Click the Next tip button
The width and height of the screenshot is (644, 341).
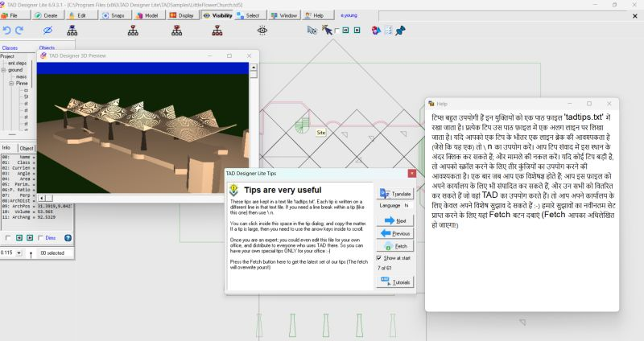395,221
